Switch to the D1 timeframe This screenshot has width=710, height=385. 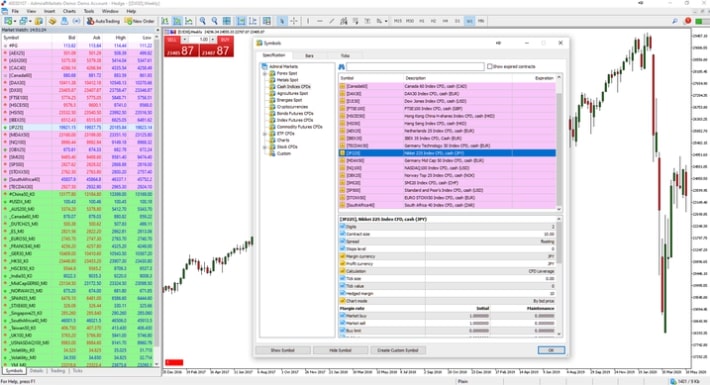(x=457, y=21)
